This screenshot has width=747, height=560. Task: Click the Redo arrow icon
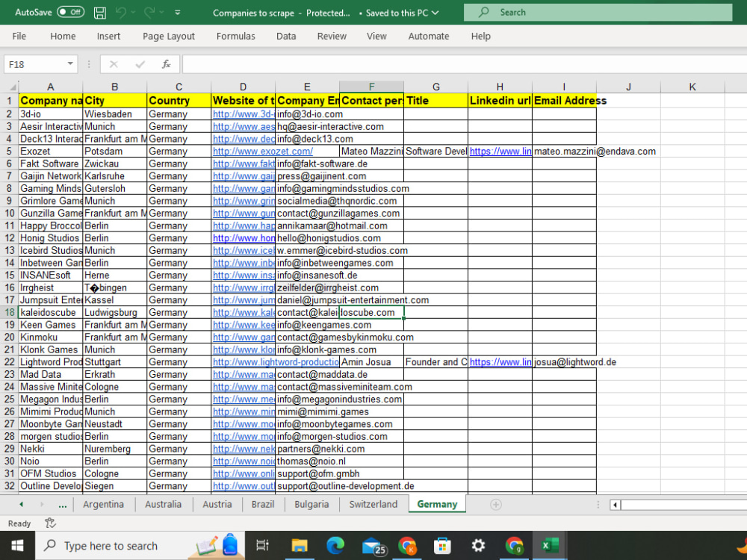(149, 13)
